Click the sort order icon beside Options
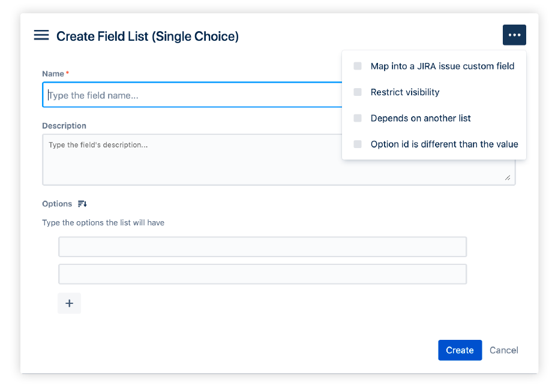This screenshot has height=392, width=552. [x=82, y=204]
